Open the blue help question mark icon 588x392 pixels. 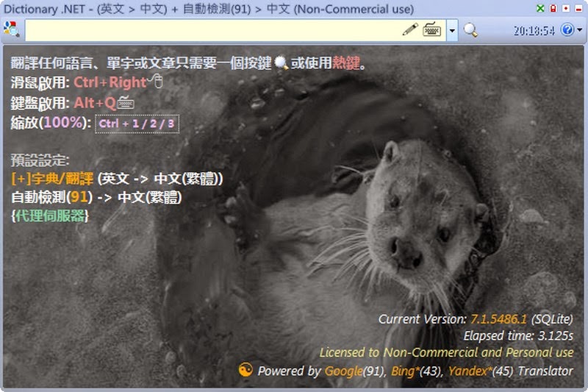click(x=567, y=29)
